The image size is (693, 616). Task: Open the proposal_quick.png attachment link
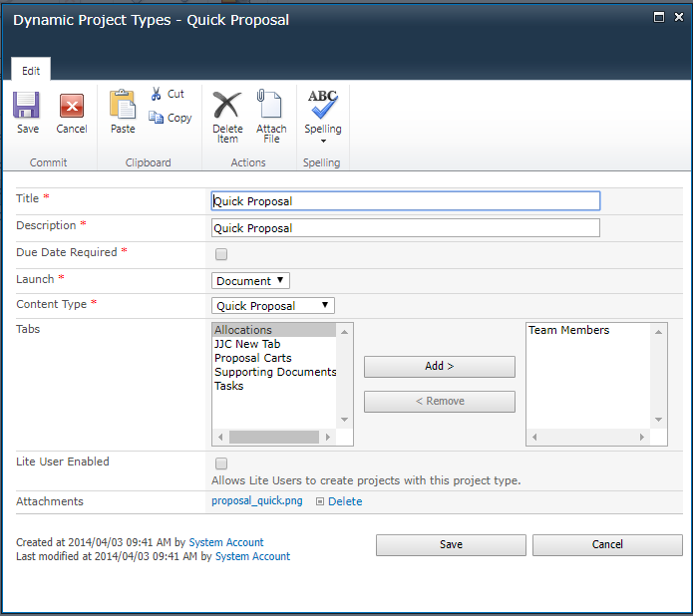coord(257,501)
